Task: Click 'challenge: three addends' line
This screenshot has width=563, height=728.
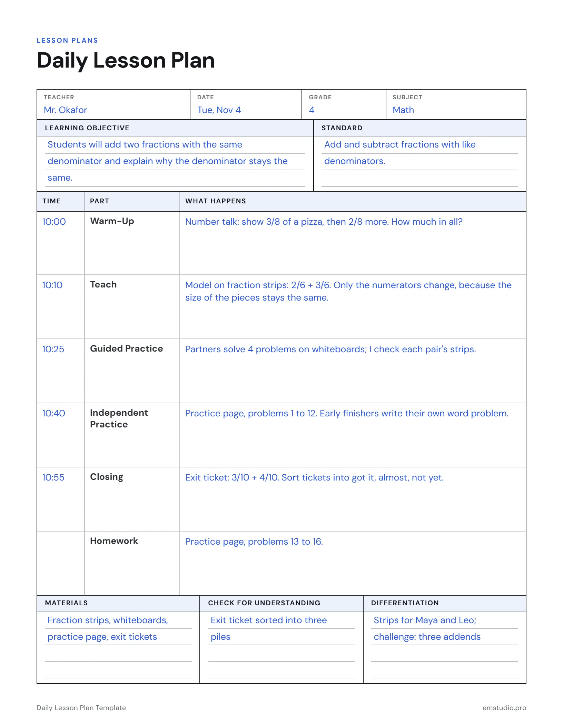Action: click(427, 637)
